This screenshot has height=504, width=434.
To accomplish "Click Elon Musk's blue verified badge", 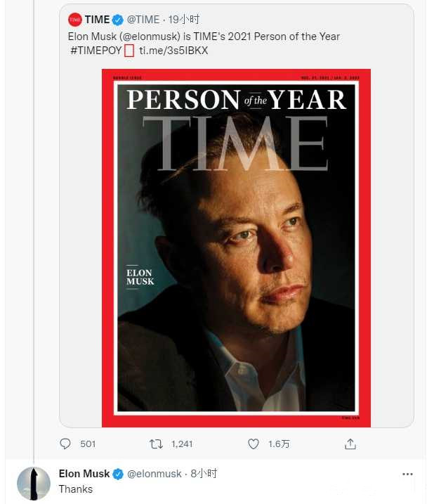I will point(119,474).
